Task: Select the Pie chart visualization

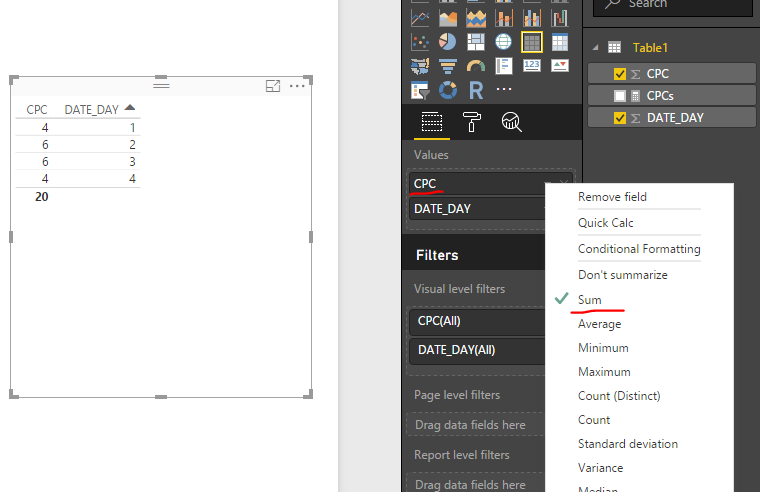Action: point(448,42)
